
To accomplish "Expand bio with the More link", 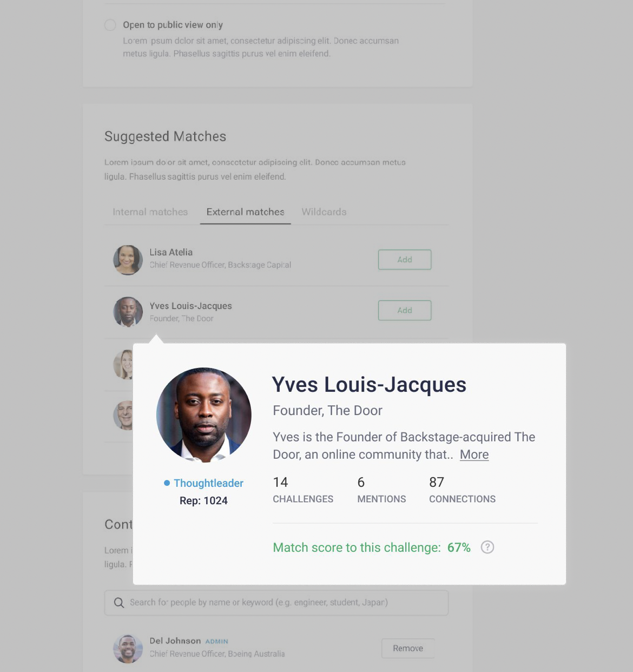I will 474,454.
